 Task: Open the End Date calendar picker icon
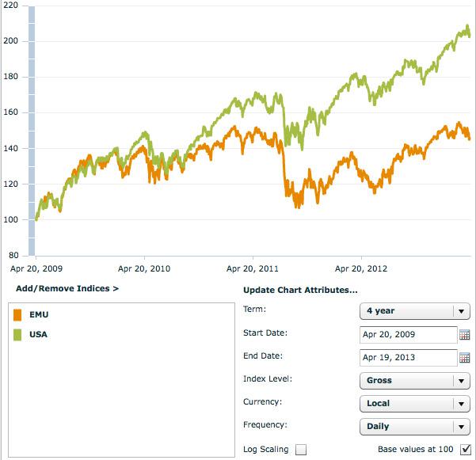(x=465, y=358)
